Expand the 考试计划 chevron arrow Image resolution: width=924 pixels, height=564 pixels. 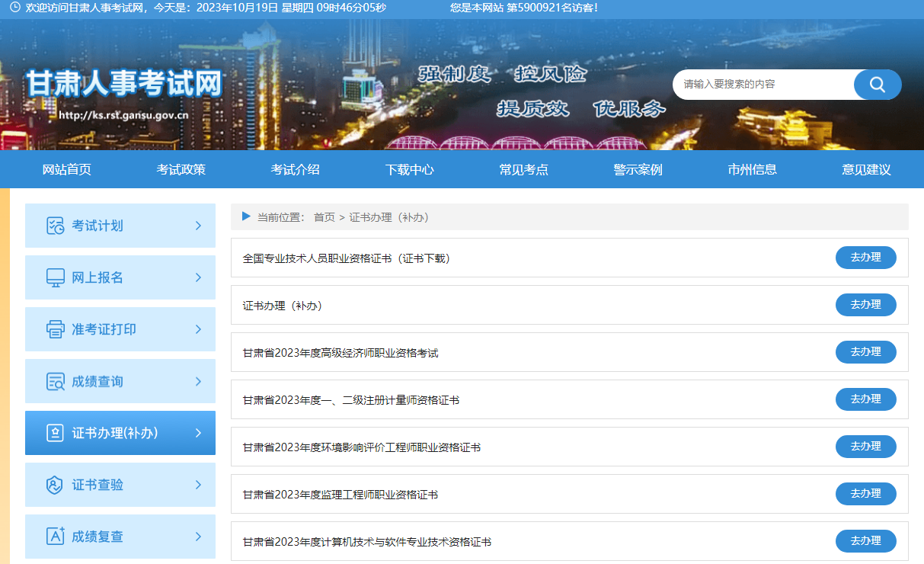(x=198, y=226)
